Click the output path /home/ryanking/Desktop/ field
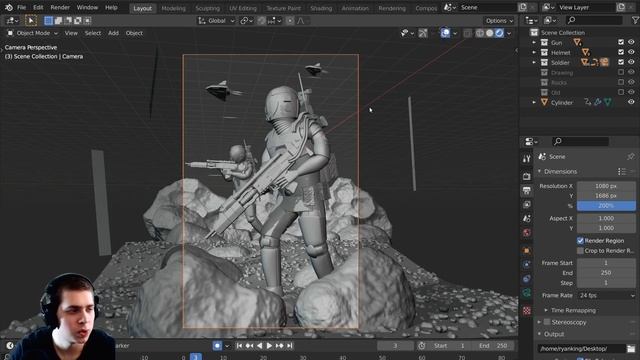640x360 pixels. coord(581,349)
